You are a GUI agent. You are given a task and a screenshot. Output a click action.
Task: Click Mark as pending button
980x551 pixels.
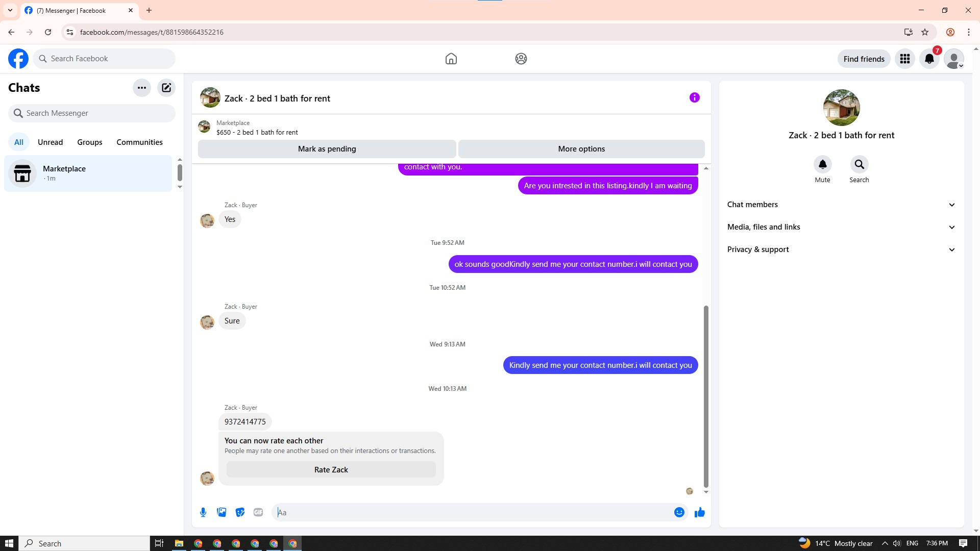click(327, 149)
